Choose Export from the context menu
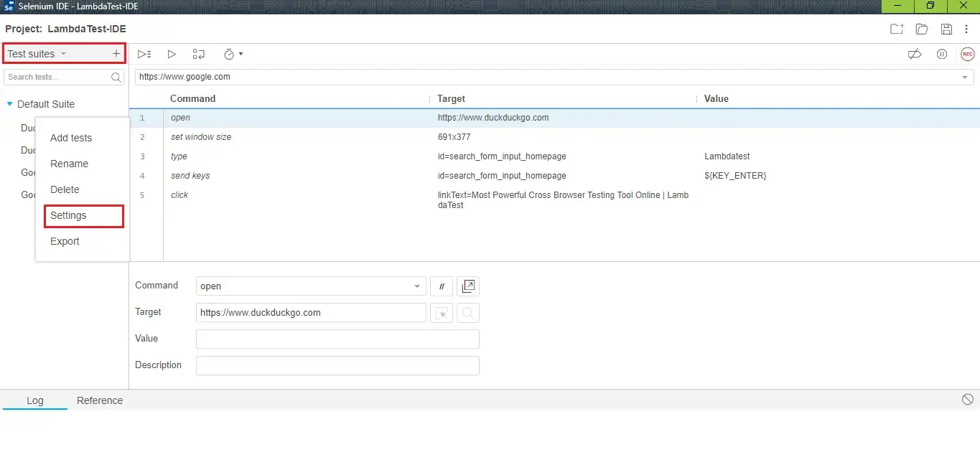980x460 pixels. (65, 241)
